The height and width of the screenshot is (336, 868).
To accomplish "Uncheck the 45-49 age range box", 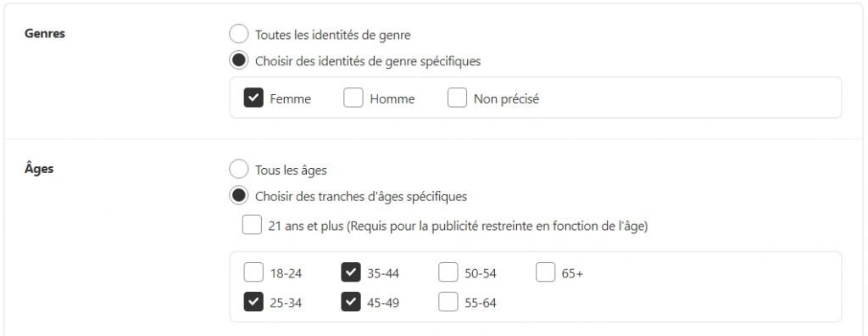I will tap(351, 302).
